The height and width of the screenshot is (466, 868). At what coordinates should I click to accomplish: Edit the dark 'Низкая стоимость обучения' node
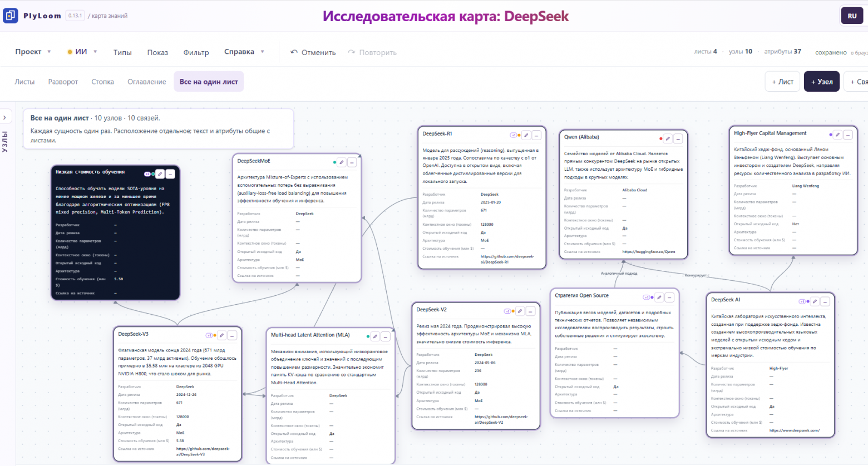pyautogui.click(x=160, y=174)
